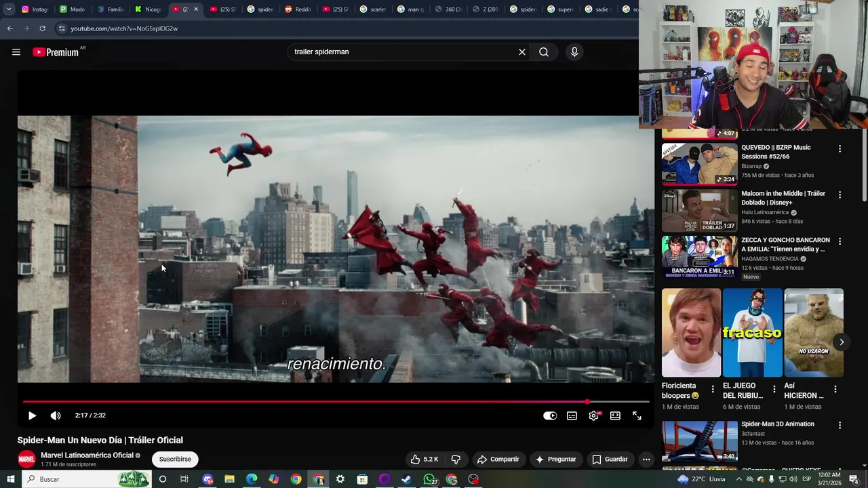Open options for Floricienta bloopers short
This screenshot has width=868, height=488.
coord(713,389)
